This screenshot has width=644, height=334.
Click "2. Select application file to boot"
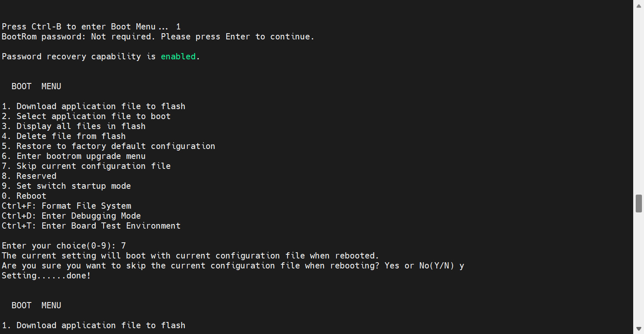click(86, 116)
